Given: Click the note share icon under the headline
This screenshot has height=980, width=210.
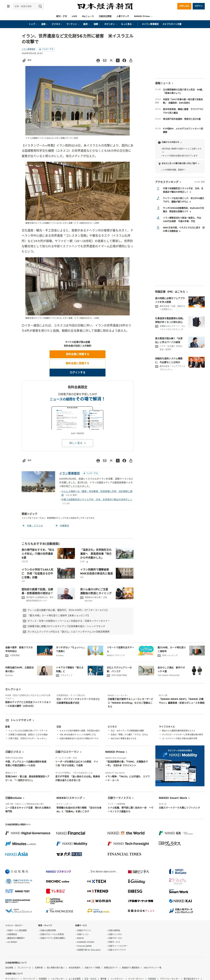Looking at the screenshot, I should 111,60.
